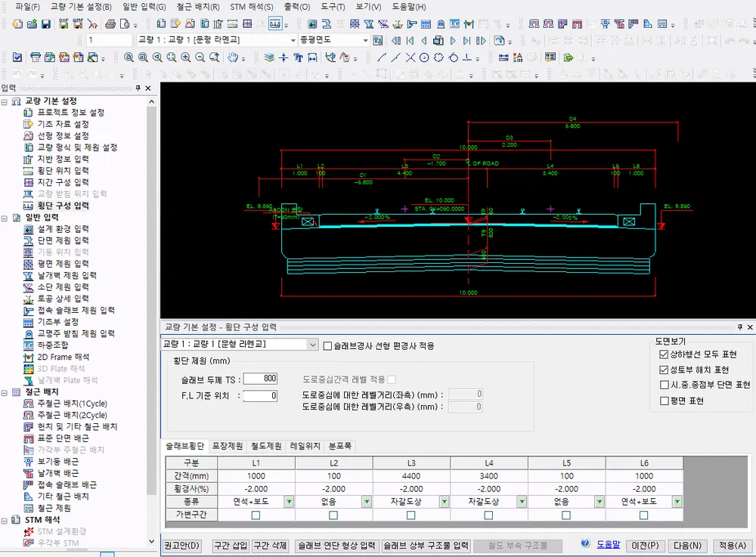
Task: Select the dimension tool icon
Action: click(312, 57)
